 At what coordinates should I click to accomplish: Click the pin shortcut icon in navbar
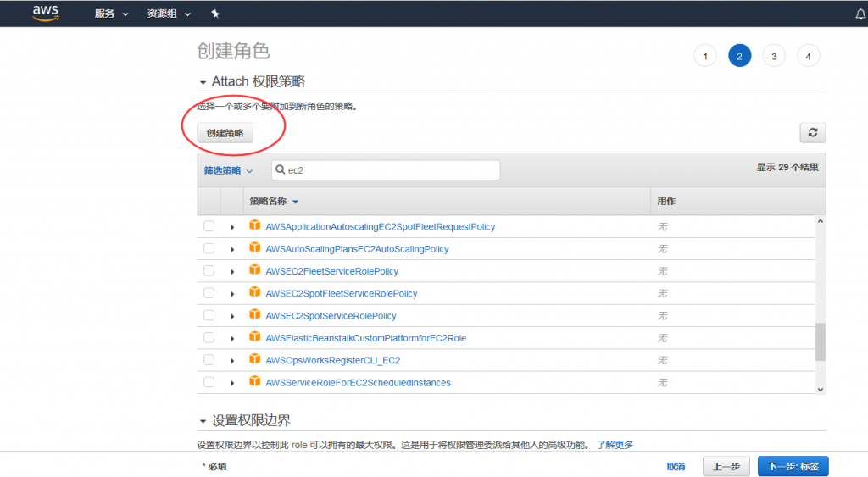214,14
